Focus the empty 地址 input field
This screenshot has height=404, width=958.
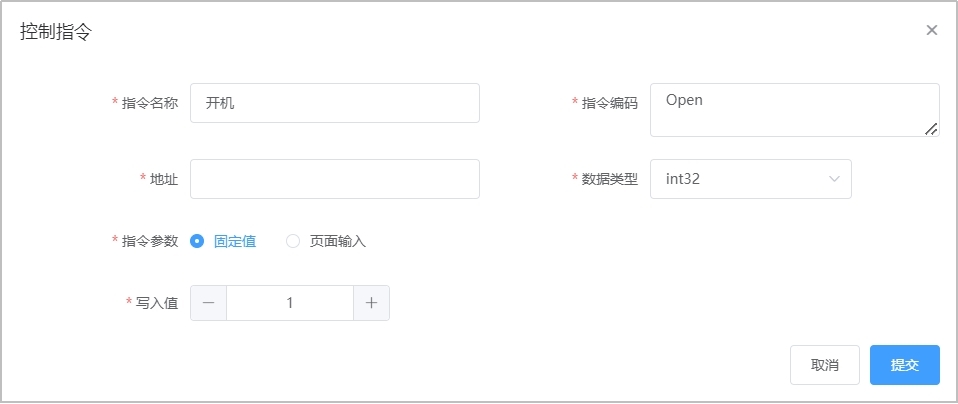[334, 179]
